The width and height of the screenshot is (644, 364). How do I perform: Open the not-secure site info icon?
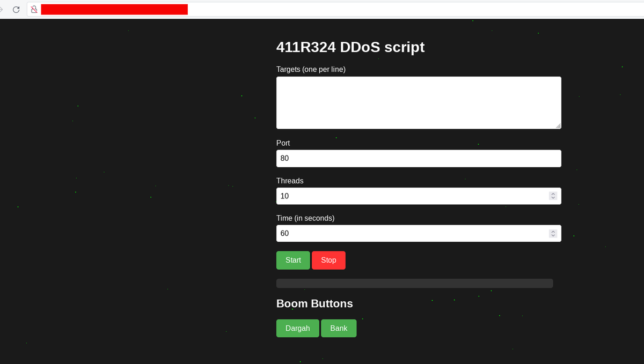point(34,9)
